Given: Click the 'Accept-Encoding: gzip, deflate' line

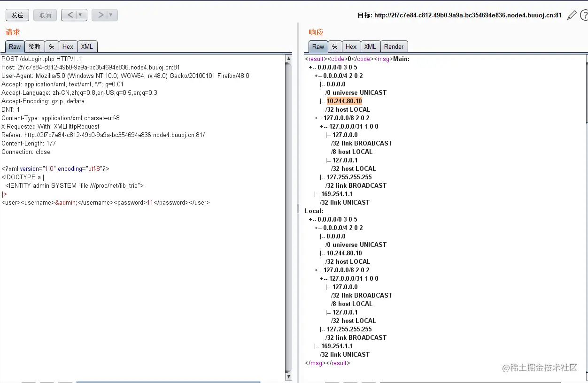Looking at the screenshot, I should point(43,101).
